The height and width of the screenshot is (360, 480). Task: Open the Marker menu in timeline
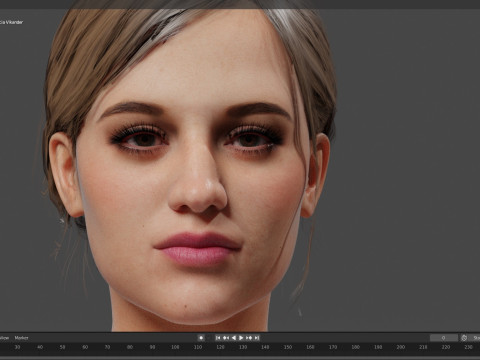coord(21,338)
